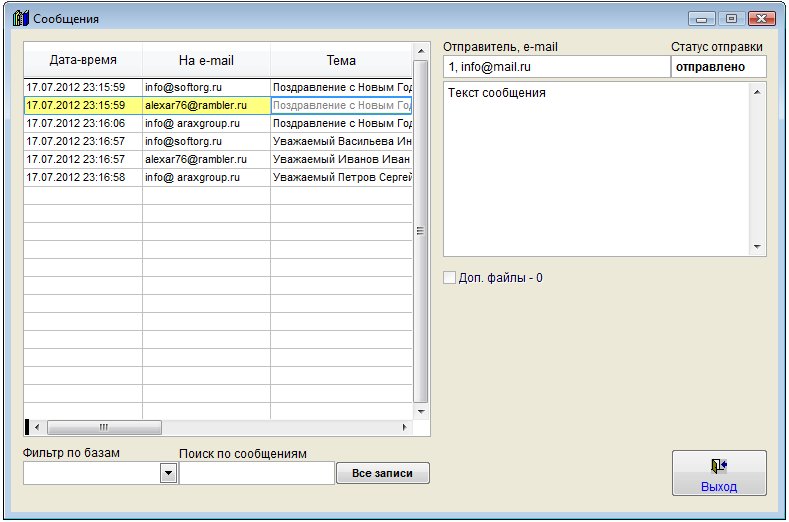Click the highlighted row's Поздравление subject cell

click(x=341, y=105)
